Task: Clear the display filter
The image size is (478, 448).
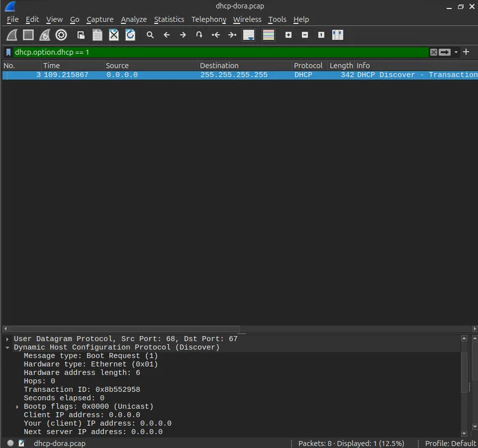Action: [434, 52]
